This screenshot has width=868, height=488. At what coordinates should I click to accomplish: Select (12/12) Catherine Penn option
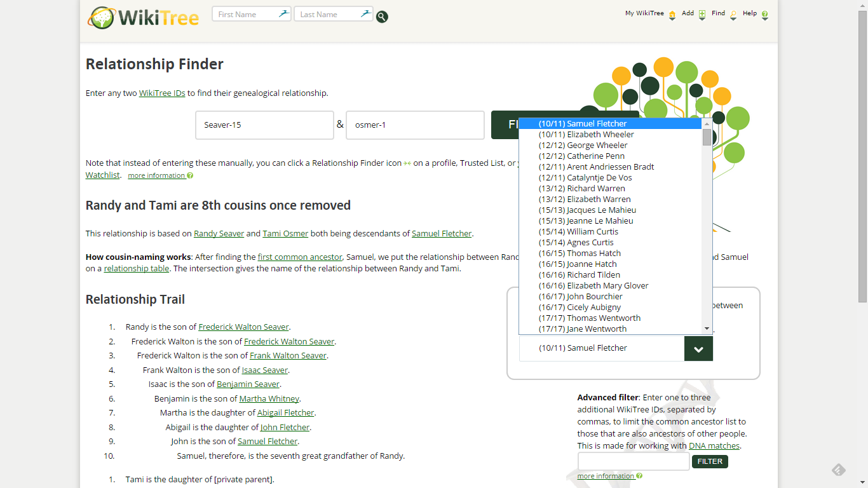611,156
